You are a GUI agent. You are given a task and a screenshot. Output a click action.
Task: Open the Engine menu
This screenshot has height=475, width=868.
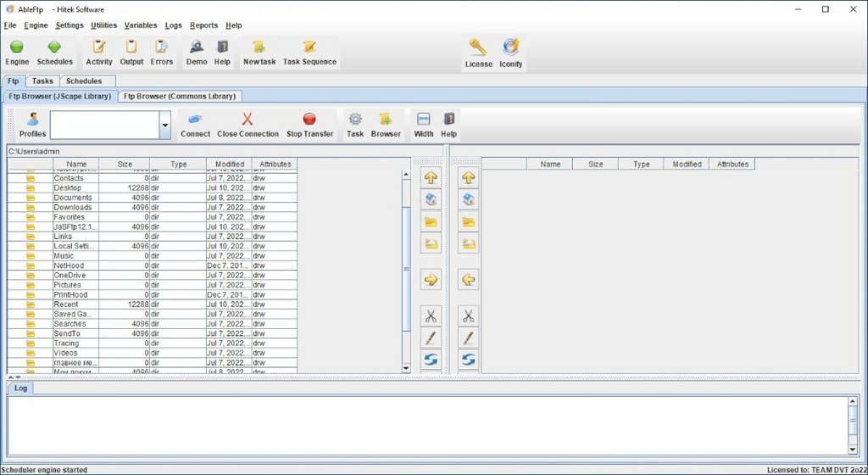[36, 25]
